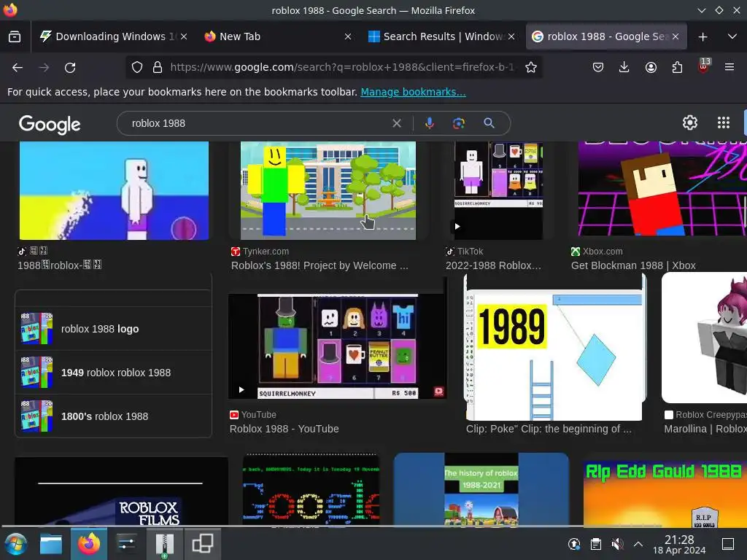Open the yellow noob Tynker thumbnail

(x=328, y=190)
